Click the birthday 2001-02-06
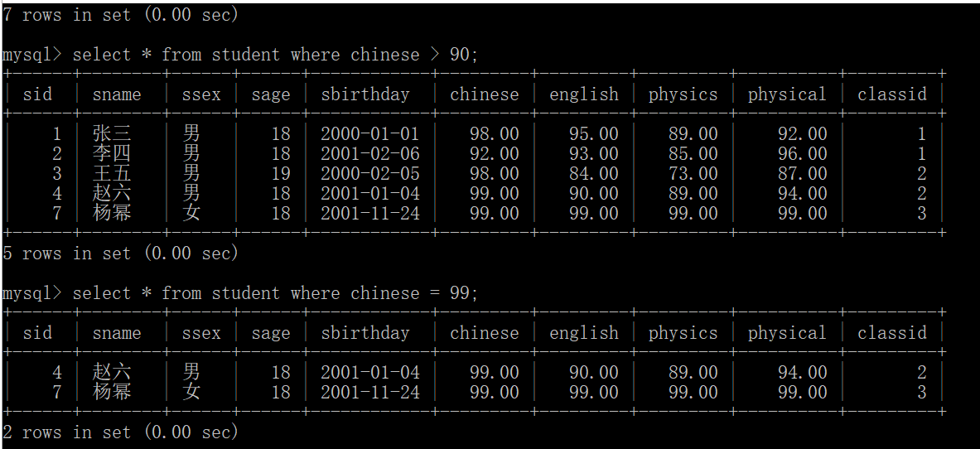 tap(370, 153)
